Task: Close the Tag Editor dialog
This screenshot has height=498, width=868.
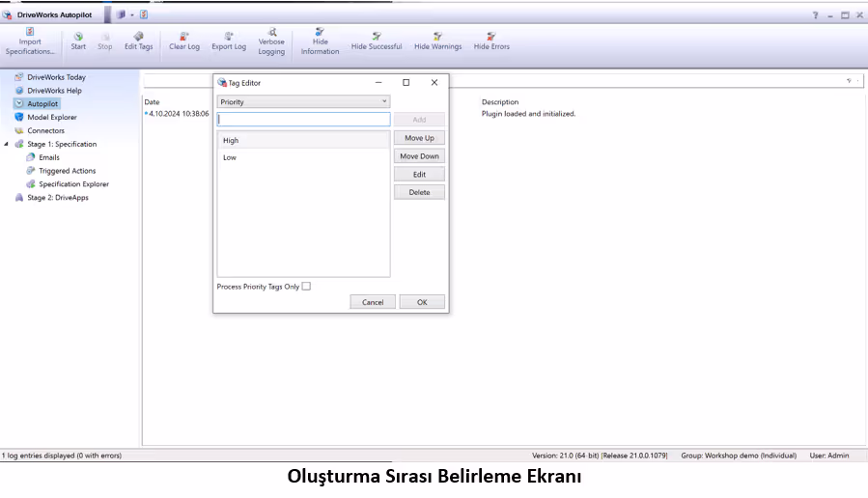Action: 434,82
